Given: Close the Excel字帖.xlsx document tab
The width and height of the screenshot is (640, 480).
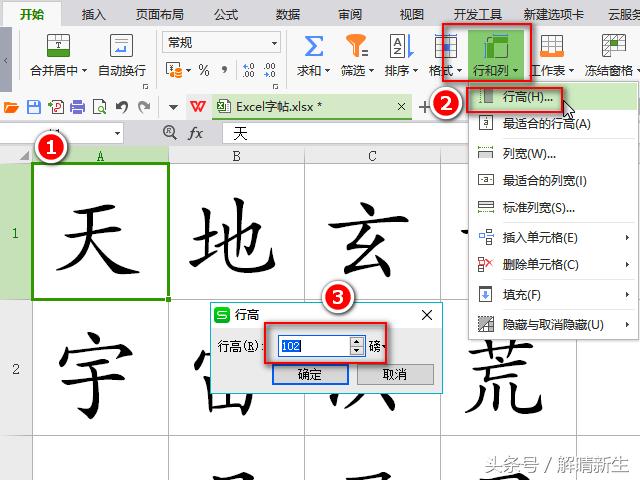Looking at the screenshot, I should point(402,107).
